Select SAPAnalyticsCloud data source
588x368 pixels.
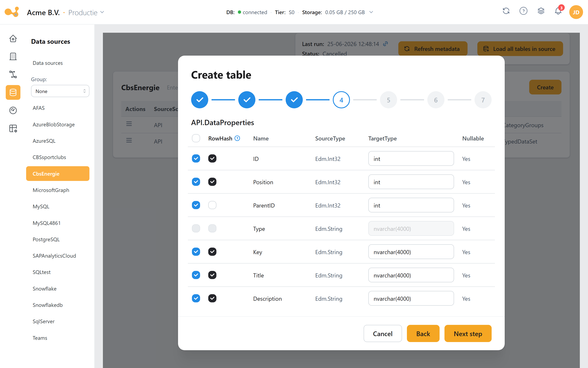coord(54,256)
